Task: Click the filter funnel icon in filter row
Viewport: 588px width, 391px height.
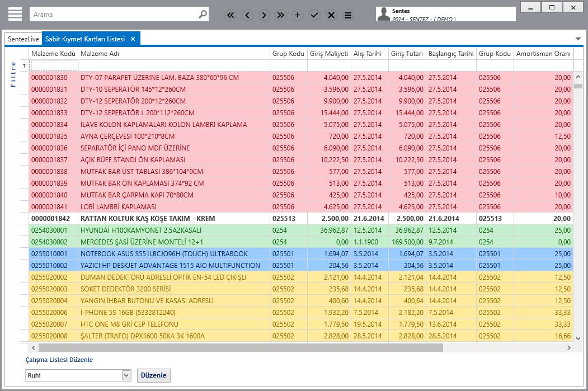Action: pos(25,66)
